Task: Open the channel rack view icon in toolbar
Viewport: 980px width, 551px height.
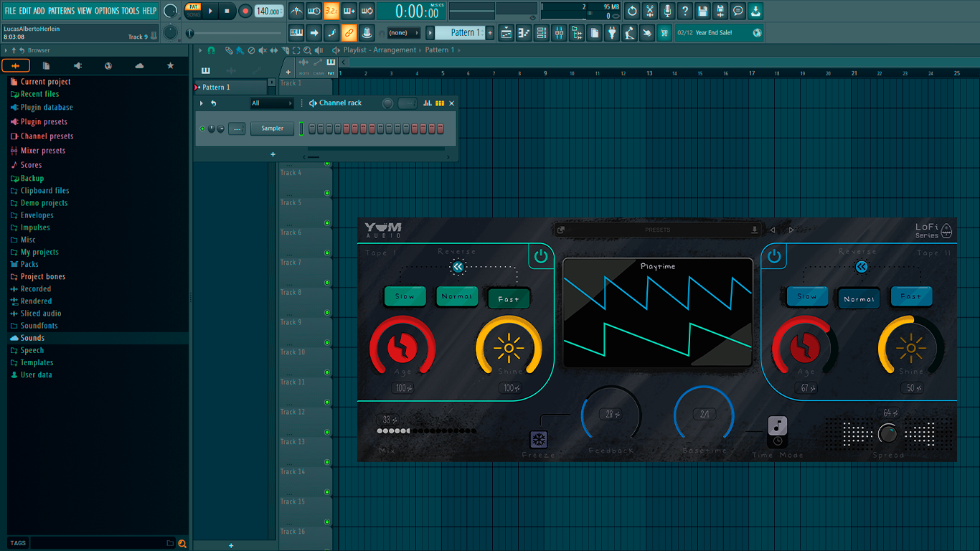Action: pos(542,32)
